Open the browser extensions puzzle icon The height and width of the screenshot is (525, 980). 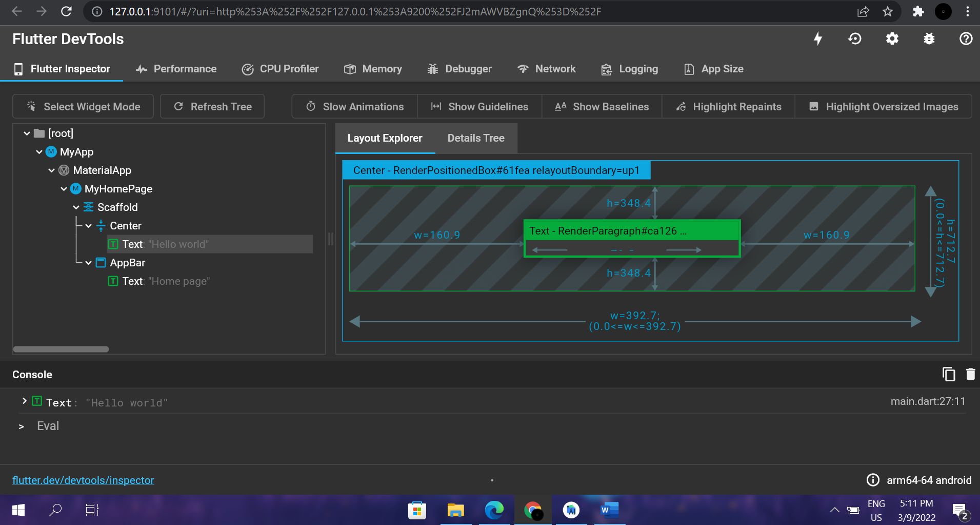(918, 11)
